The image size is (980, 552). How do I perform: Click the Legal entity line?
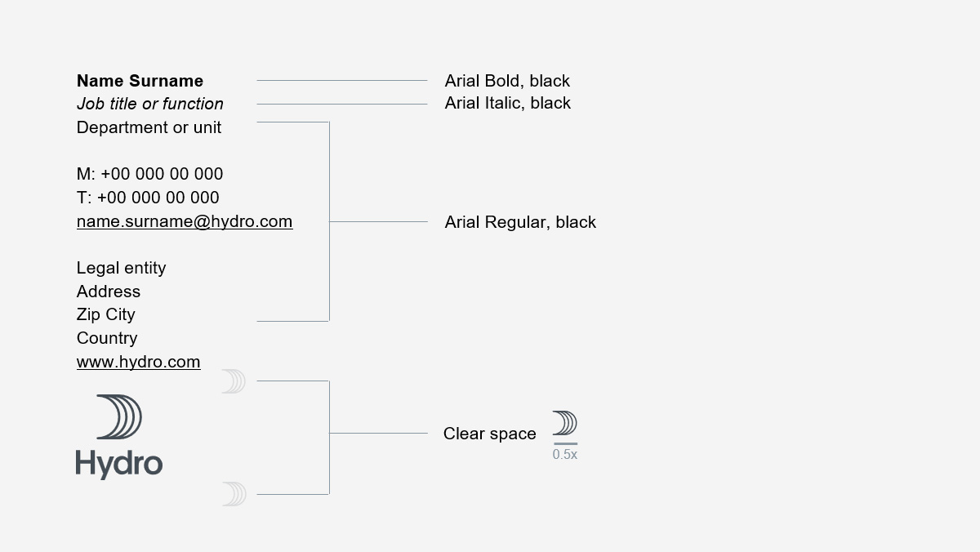121,268
